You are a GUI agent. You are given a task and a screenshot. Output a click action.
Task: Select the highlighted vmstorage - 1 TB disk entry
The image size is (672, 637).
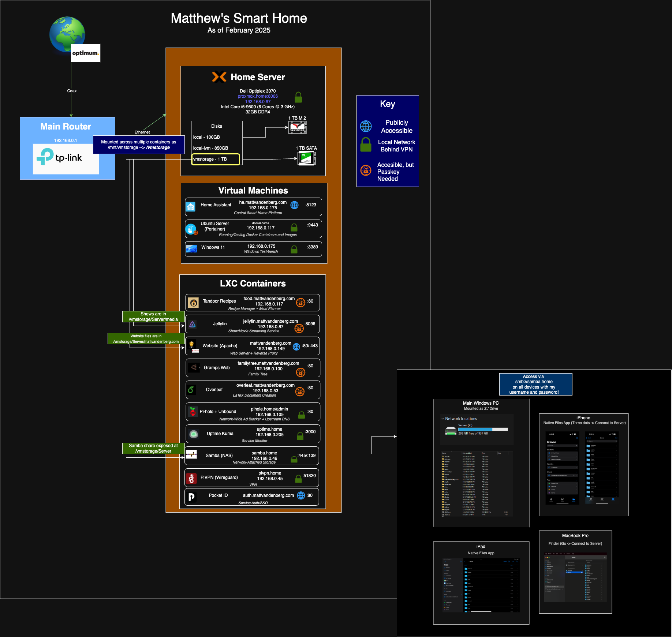click(216, 159)
